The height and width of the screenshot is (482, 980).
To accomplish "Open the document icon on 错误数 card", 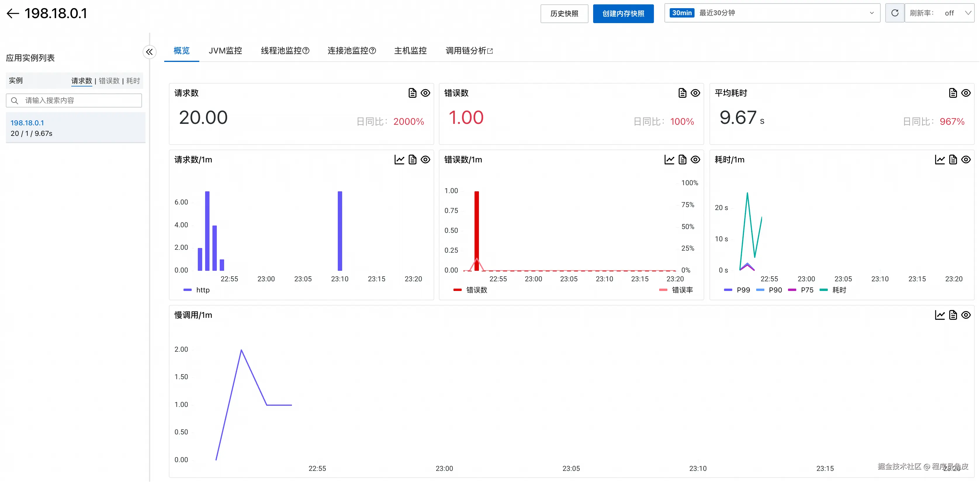I will point(682,93).
